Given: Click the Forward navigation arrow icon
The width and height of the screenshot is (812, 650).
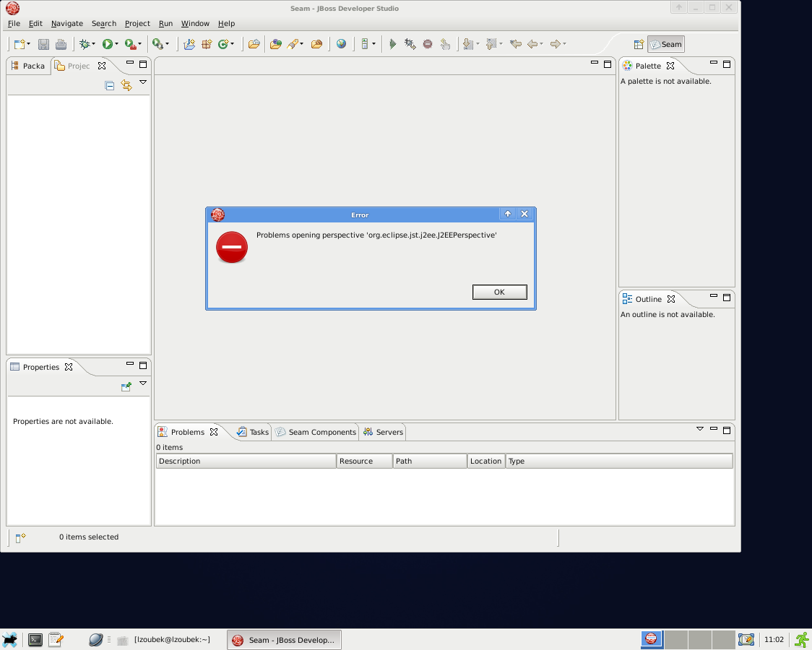Looking at the screenshot, I should [555, 45].
